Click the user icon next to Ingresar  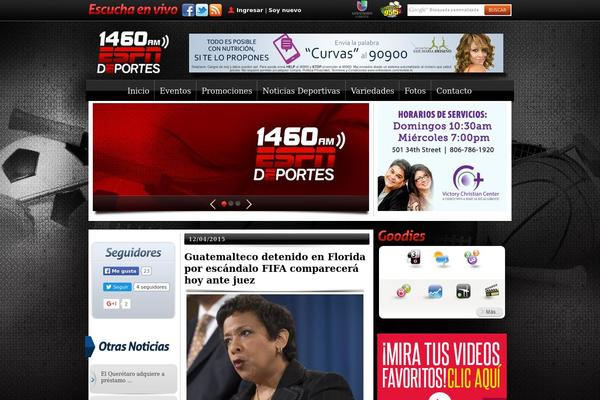tap(231, 10)
